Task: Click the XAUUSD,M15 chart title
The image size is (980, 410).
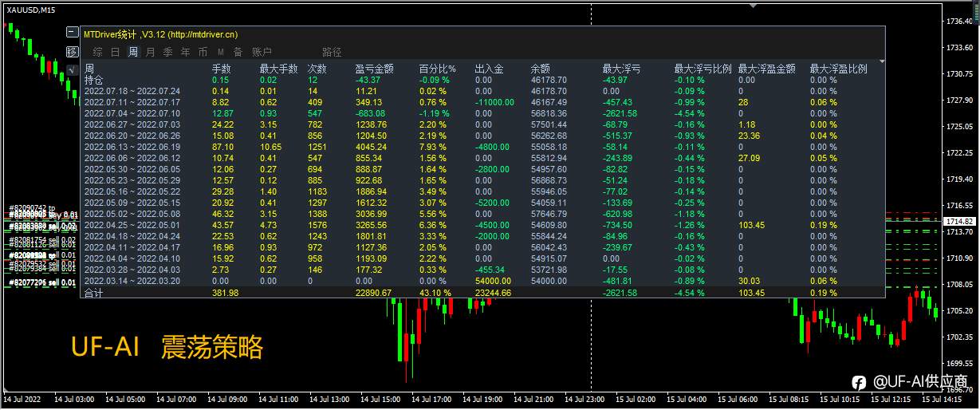Action: coord(30,10)
